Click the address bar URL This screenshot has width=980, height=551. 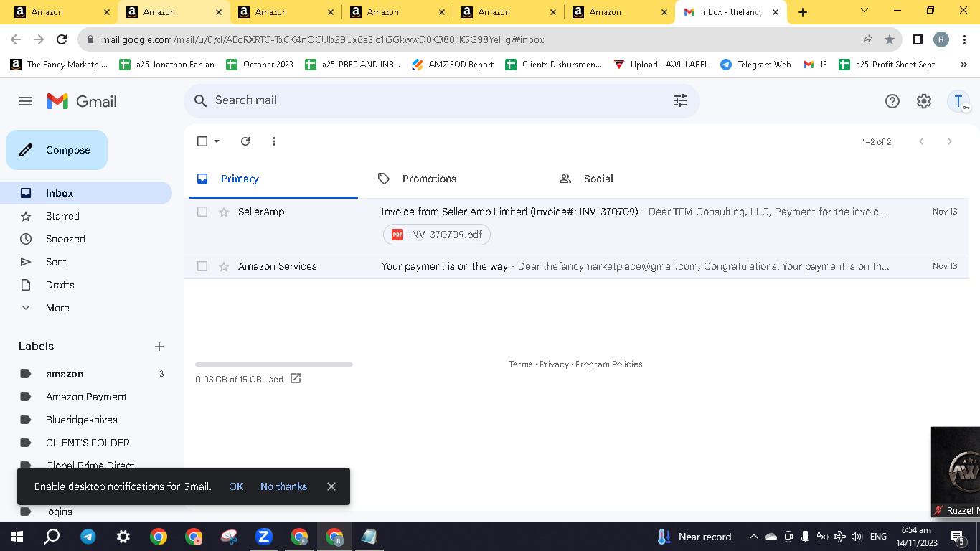[323, 40]
